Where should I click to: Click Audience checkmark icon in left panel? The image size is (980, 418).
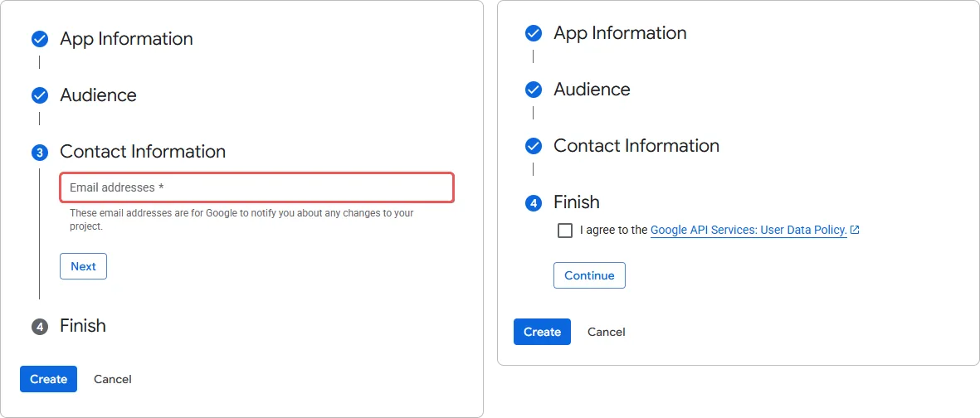coord(40,95)
